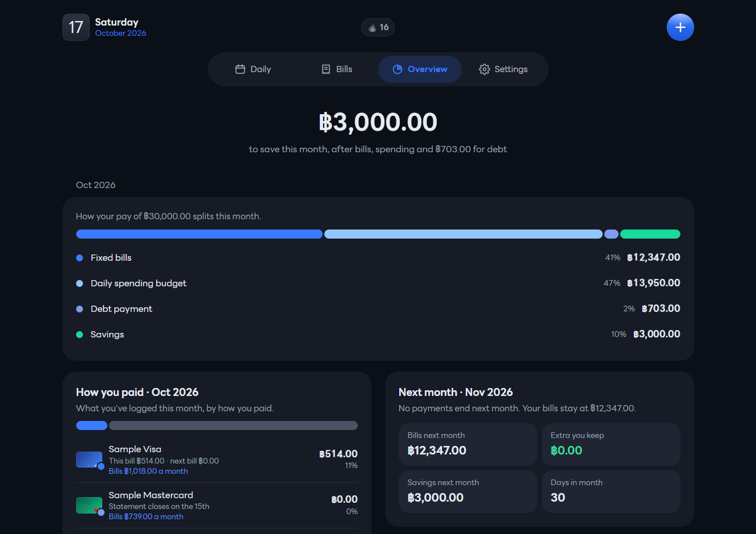Click the Fixed bills bar segment

[199, 234]
